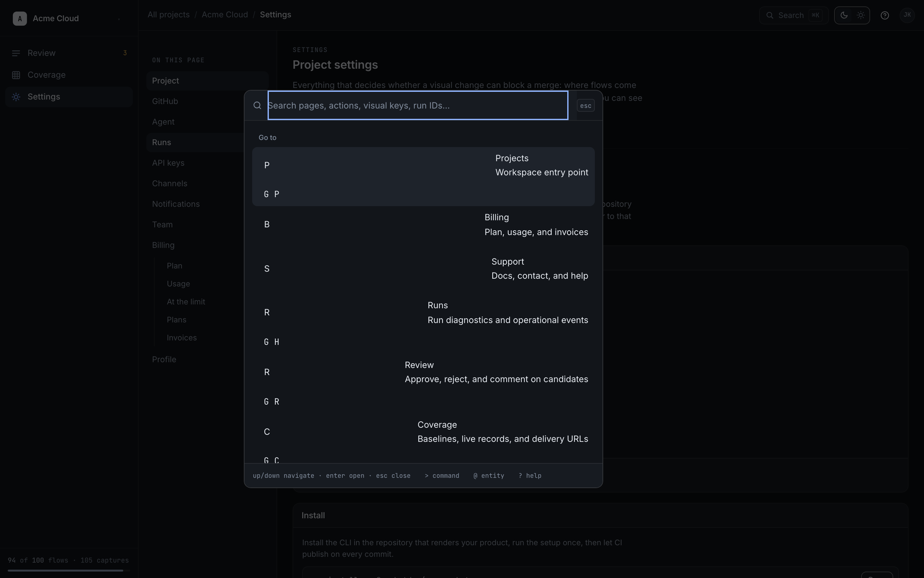Click the "Project settings" heading
Image resolution: width=924 pixels, height=578 pixels.
point(335,65)
